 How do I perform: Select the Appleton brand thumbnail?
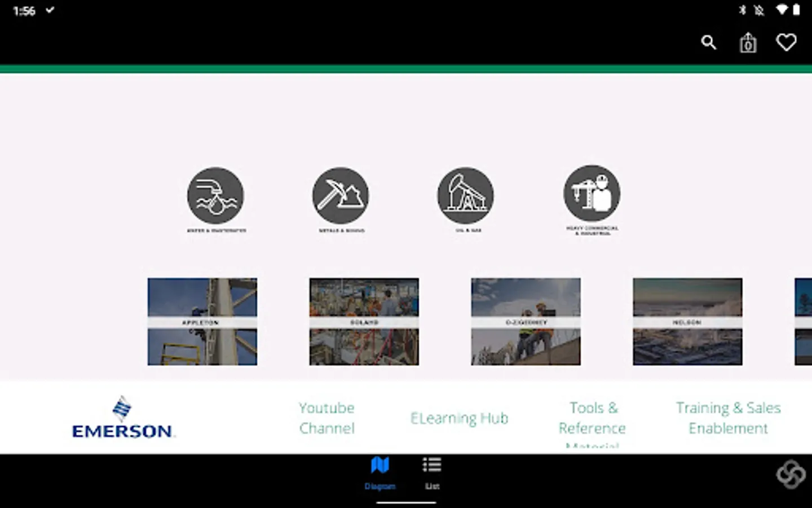click(202, 321)
